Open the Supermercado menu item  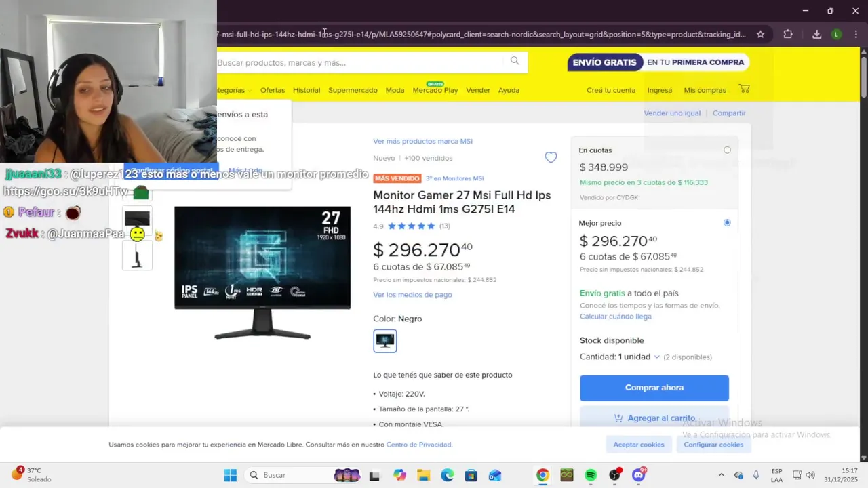click(x=353, y=90)
